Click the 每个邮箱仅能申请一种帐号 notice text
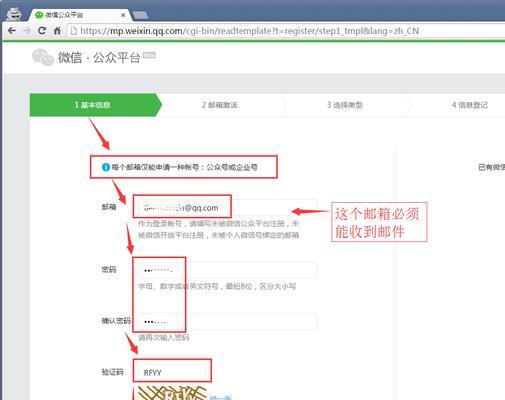The image size is (505, 400). pos(184,167)
